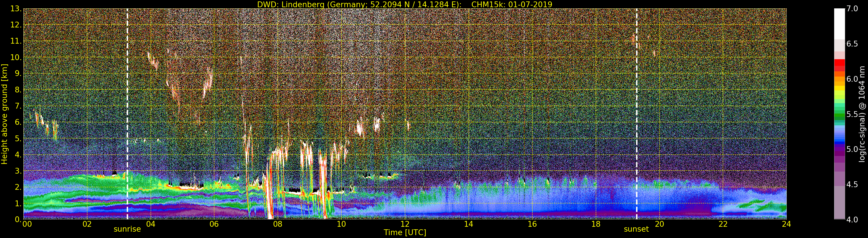
Task: Select the white dashed sunset marker line
Action: 637,114
